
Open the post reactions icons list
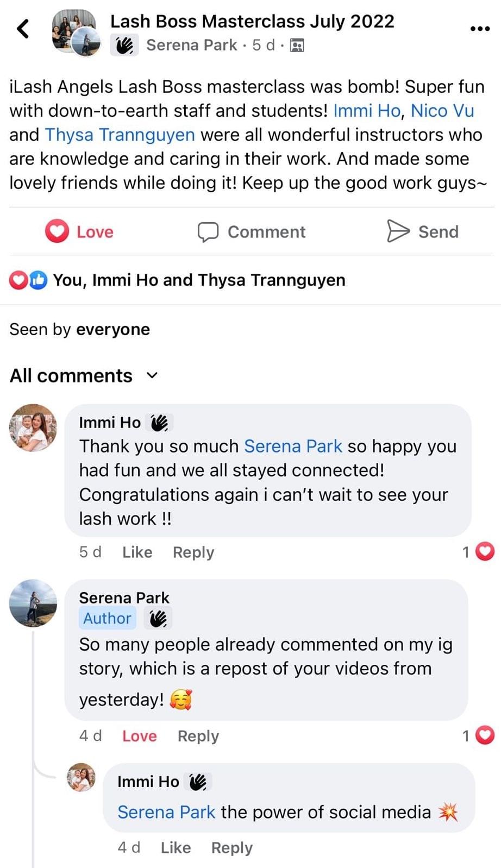point(28,280)
